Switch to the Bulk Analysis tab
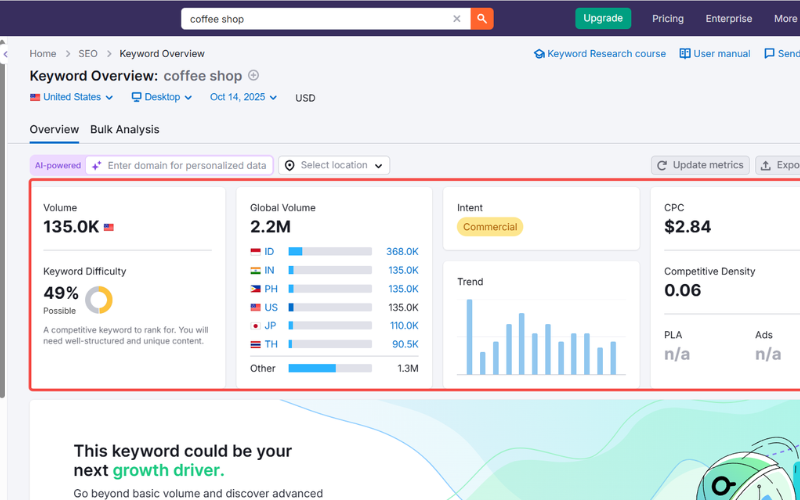 pyautogui.click(x=124, y=129)
